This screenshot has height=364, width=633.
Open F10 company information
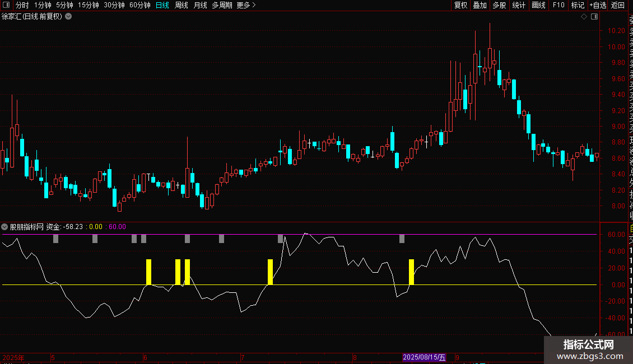(558, 5)
